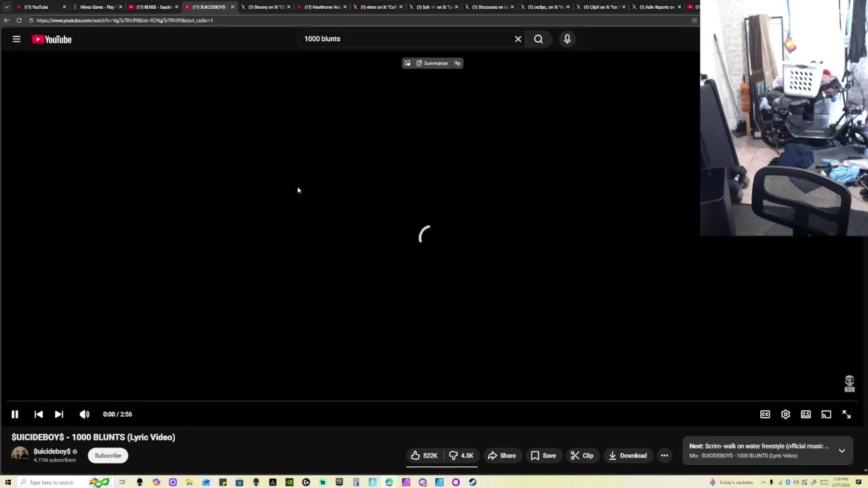868x488 pixels.
Task: Open $uicideboy$ channel avatar
Action: coord(20,455)
